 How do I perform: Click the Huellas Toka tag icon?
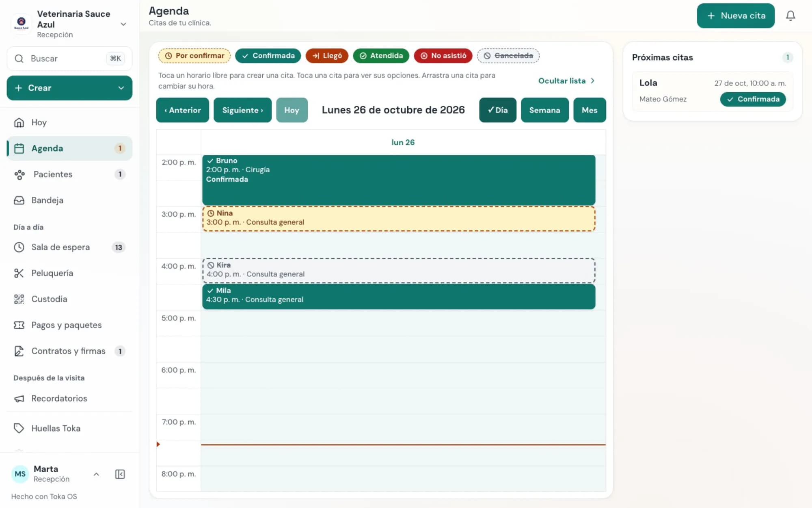pos(19,428)
